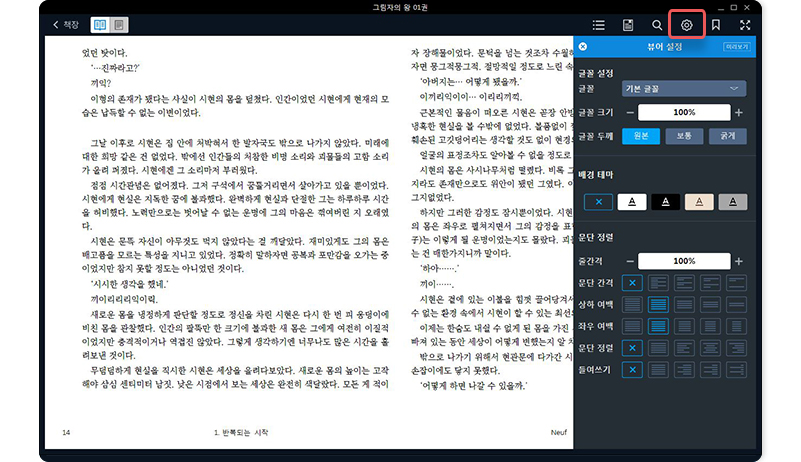Click the viewer settings gear icon
801x462 pixels.
coord(686,24)
